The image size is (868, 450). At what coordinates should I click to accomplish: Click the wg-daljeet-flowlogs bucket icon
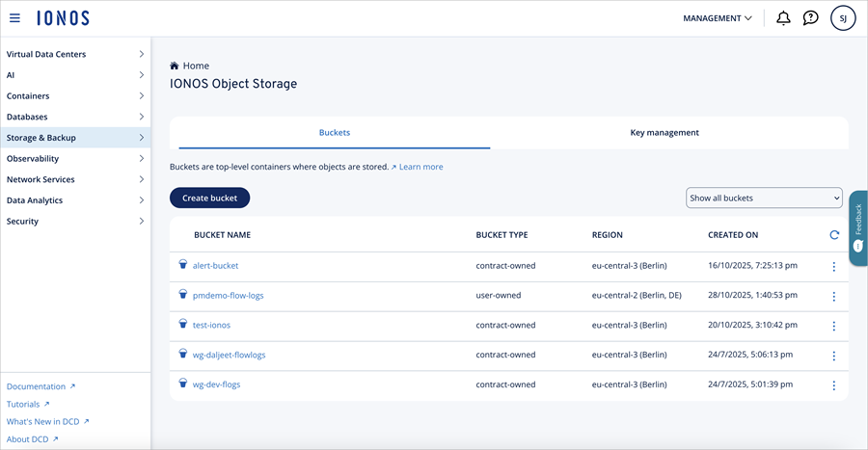tap(183, 354)
